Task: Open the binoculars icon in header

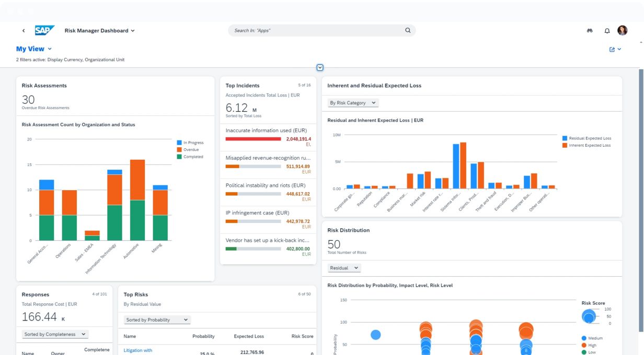Action: (590, 31)
